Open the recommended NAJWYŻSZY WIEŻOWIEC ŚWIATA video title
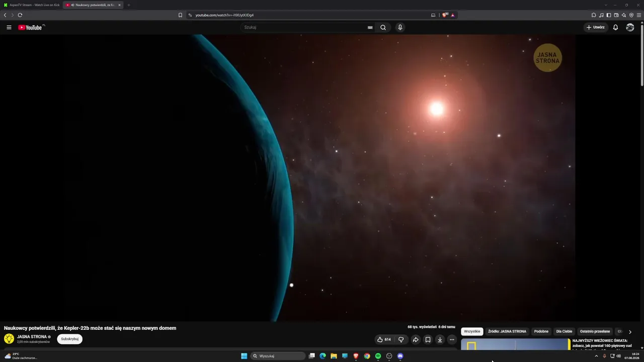Screen dimensions: 644x362 point(602,343)
